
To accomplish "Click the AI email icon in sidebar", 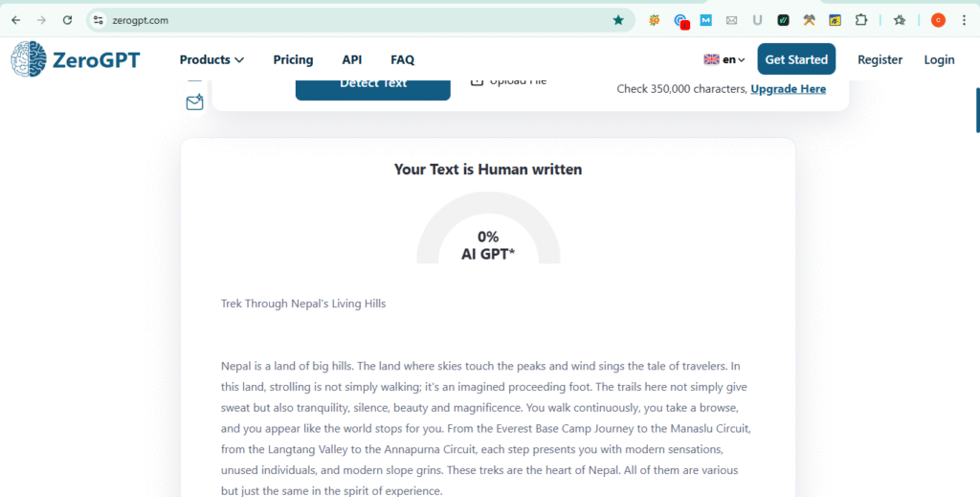I will click(194, 102).
